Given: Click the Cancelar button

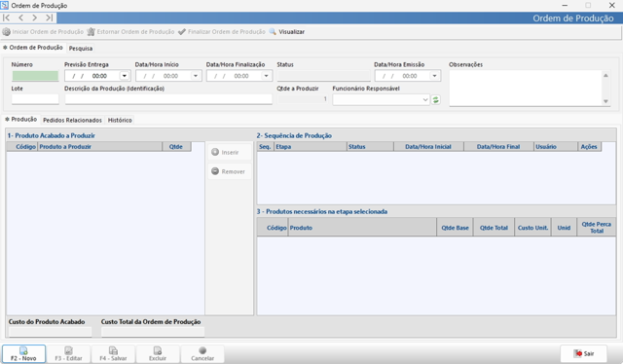Looking at the screenshot, I should 202,353.
